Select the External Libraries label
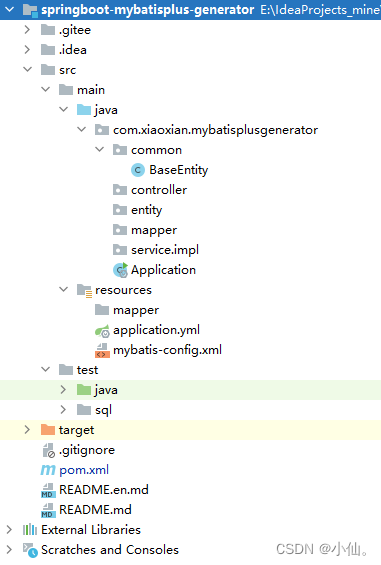This screenshot has width=381, height=565. [91, 529]
